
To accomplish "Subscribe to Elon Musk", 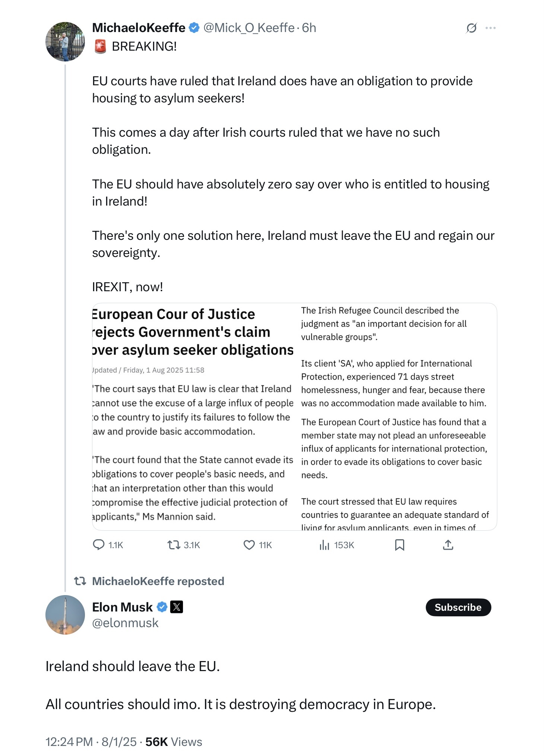I will tap(458, 607).
